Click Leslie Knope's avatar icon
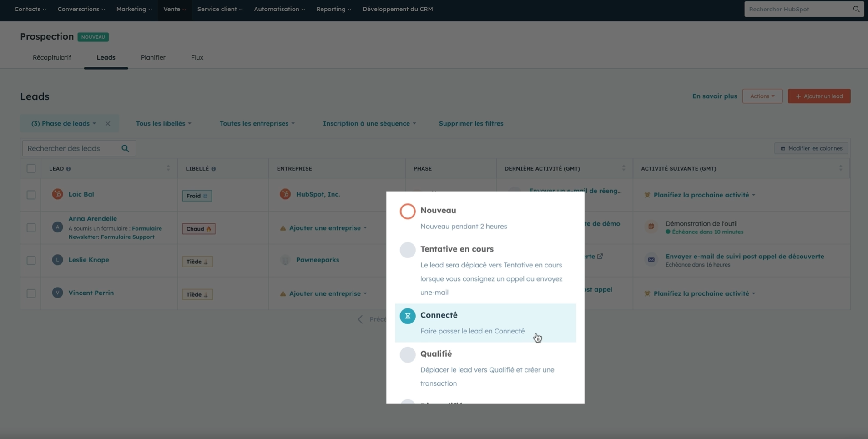 pyautogui.click(x=57, y=260)
